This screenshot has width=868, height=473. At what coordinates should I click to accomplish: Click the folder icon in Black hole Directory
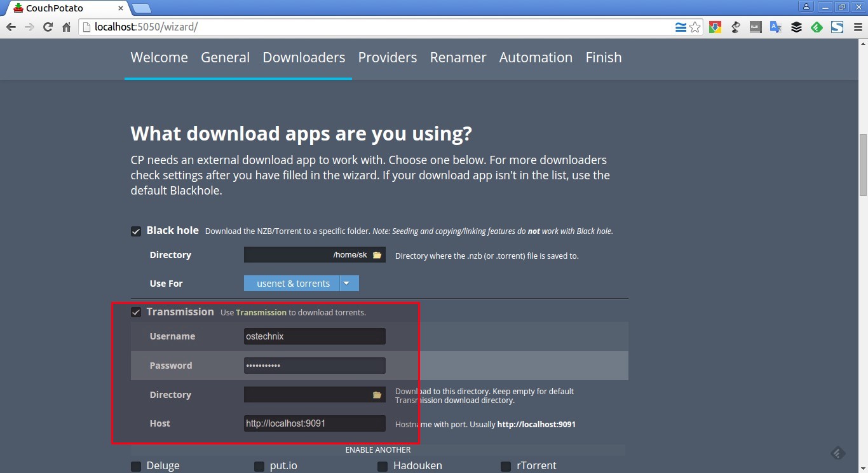click(377, 255)
